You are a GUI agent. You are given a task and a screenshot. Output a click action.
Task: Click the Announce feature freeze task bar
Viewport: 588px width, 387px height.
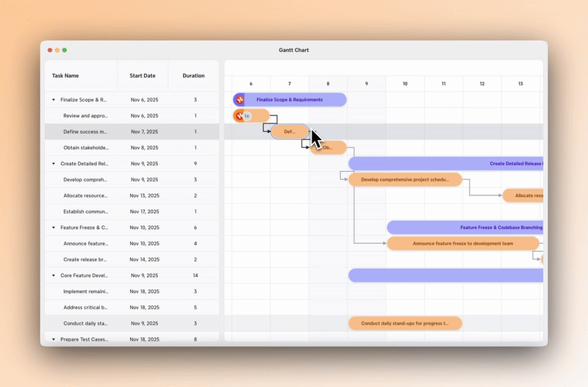(x=462, y=243)
